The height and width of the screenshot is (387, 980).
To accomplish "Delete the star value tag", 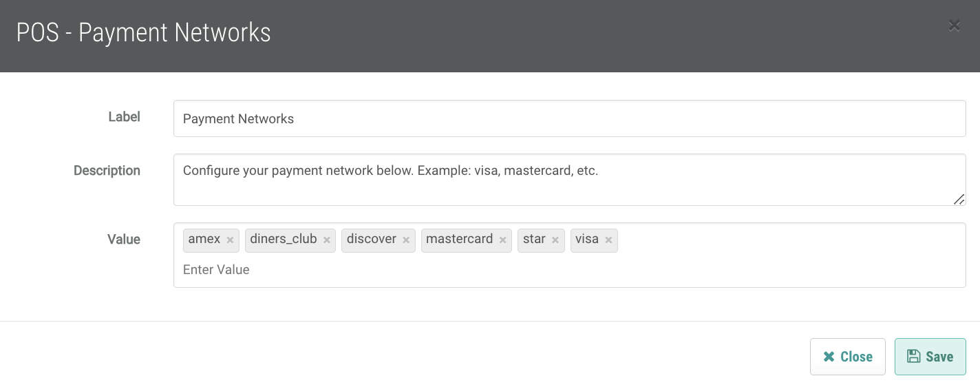I will [x=555, y=240].
